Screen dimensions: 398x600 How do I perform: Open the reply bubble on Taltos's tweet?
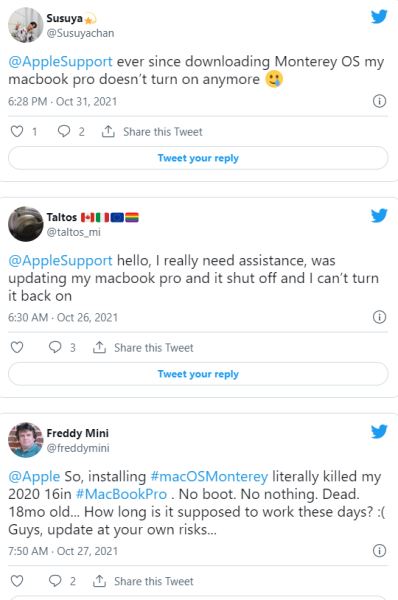[x=55, y=347]
